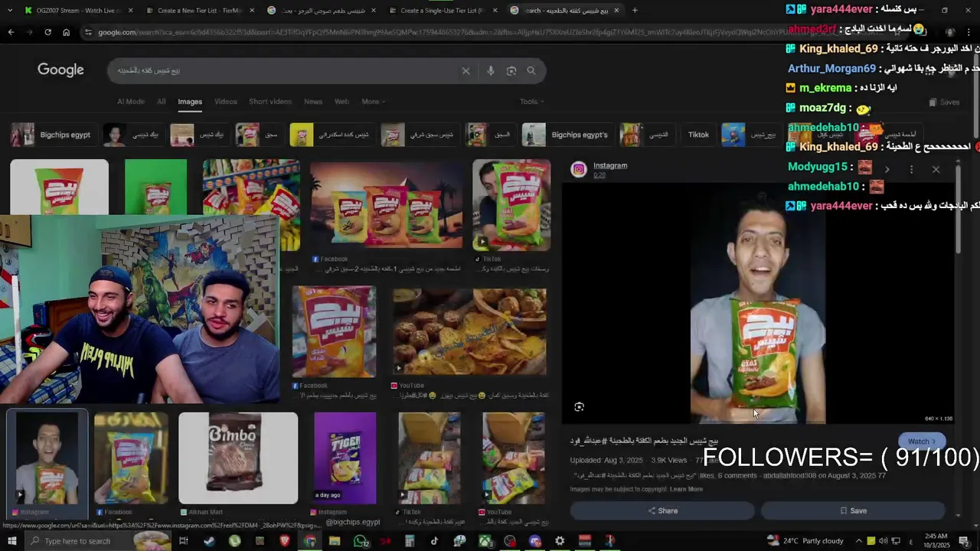Image resolution: width=980 pixels, height=551 pixels.
Task: Search inside image with Lens icon on preview
Action: [x=579, y=407]
